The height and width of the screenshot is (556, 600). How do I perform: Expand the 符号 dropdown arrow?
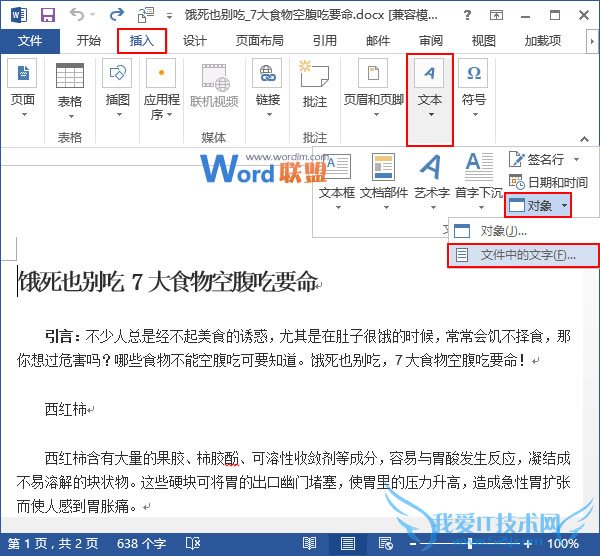475,114
